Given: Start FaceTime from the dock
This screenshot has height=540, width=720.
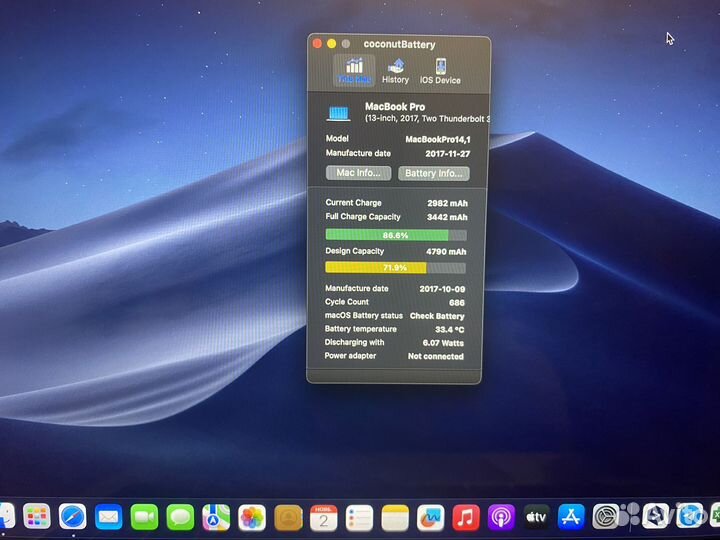Looking at the screenshot, I should (x=144, y=517).
